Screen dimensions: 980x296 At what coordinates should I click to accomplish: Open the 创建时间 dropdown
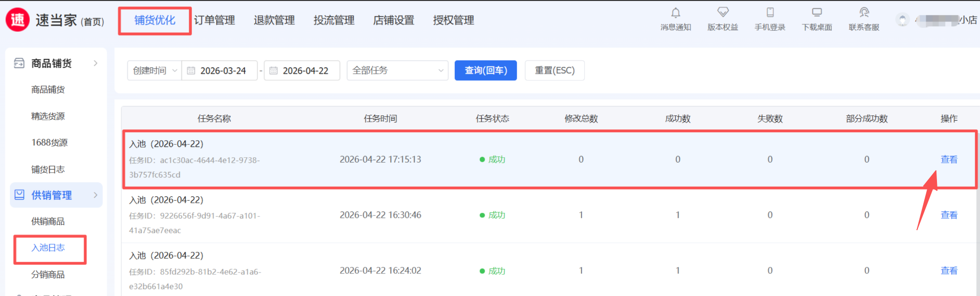point(154,71)
